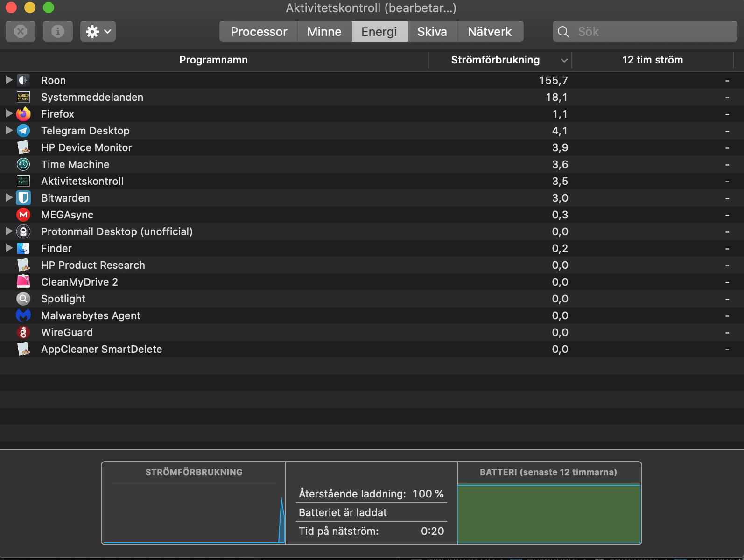Select the CleanMyDrive 2 row name
Screen dimensions: 744x560
tap(79, 282)
